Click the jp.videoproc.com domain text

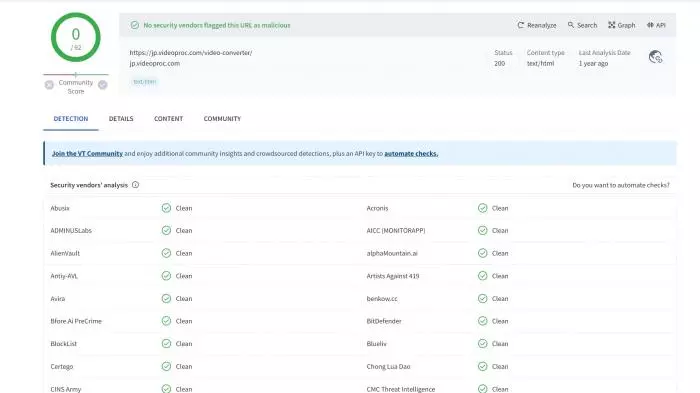154,63
